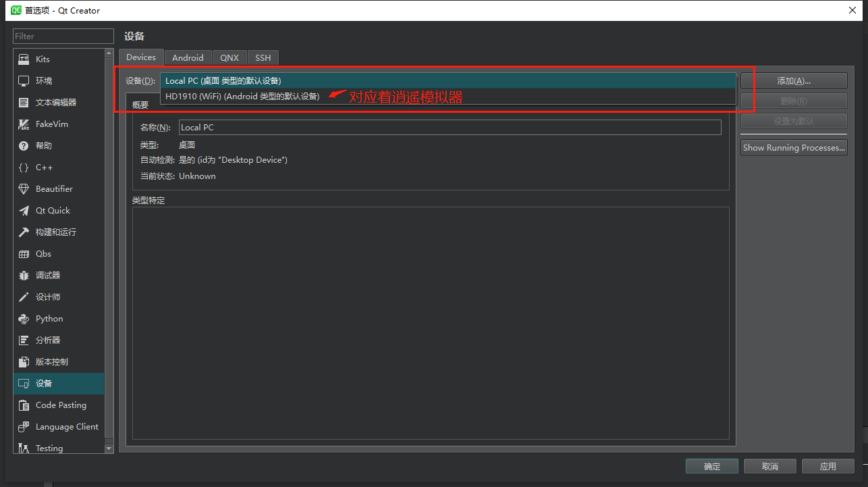Open Code Pasting icon
The image size is (868, 487).
(24, 405)
